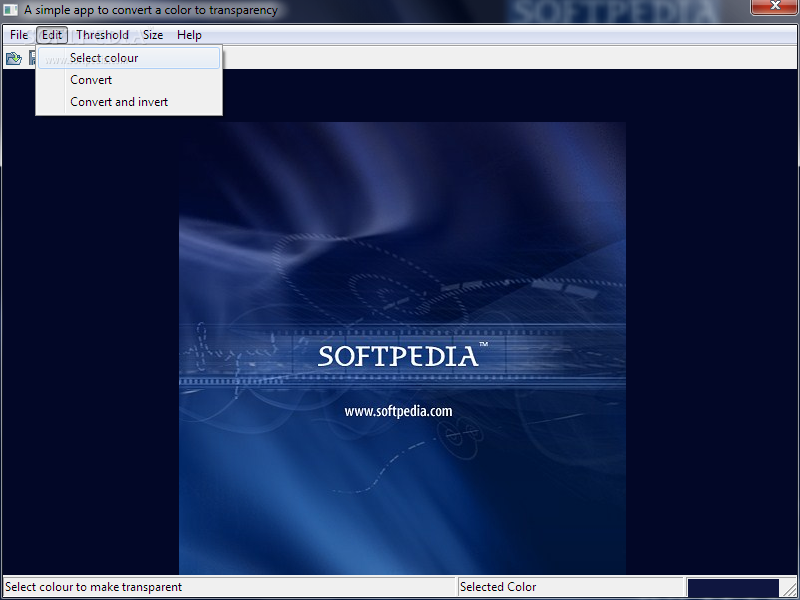Click the Open image folder toolbar icon
Image resolution: width=800 pixels, height=600 pixels.
click(x=14, y=58)
